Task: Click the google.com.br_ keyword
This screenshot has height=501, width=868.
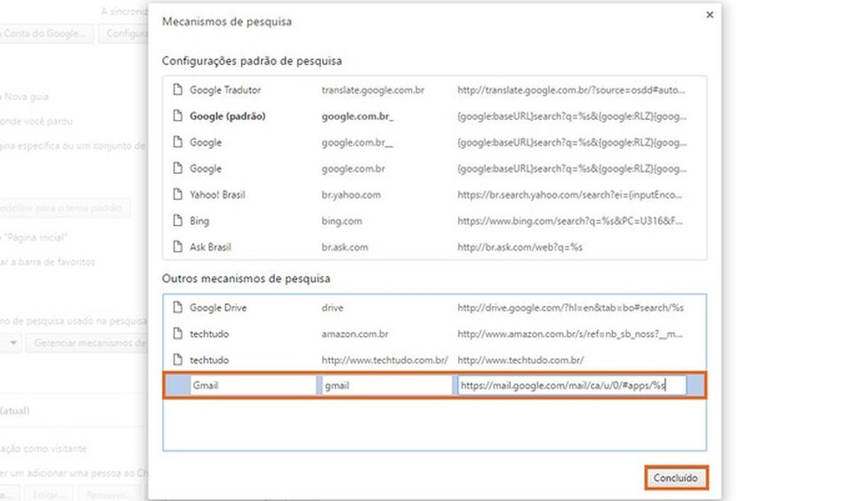Action: click(357, 116)
